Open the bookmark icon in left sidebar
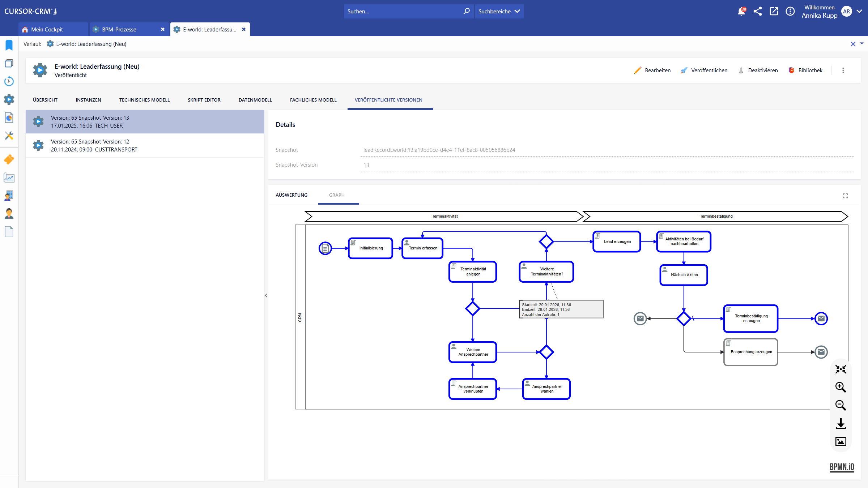Viewport: 868px width, 488px height. click(x=9, y=45)
